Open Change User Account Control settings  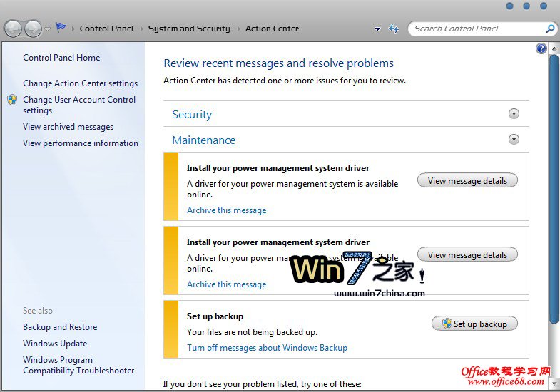point(79,105)
